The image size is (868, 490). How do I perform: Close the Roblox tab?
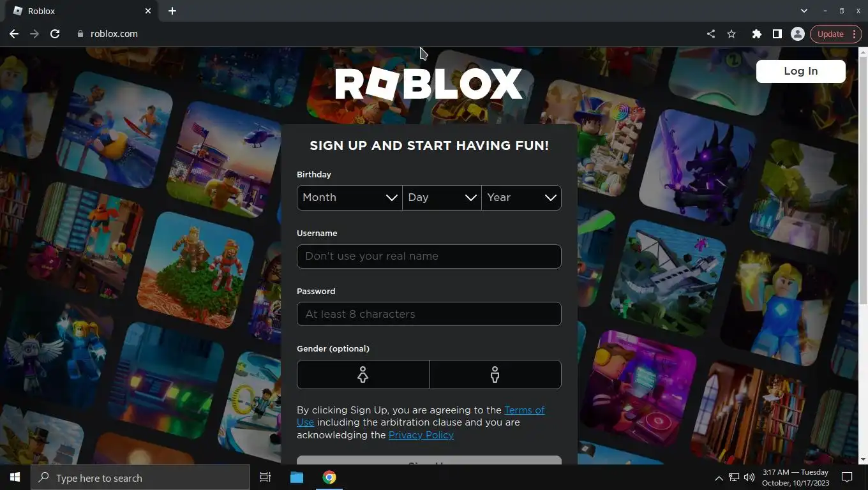[x=148, y=11]
